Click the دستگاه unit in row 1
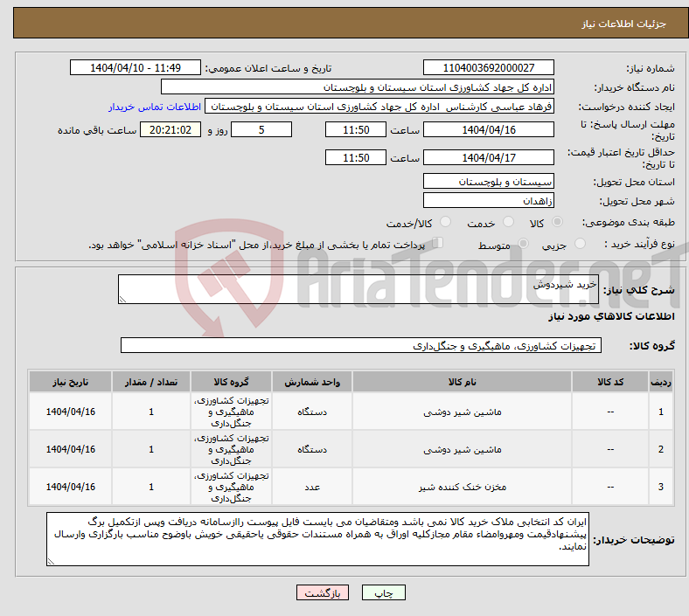This screenshot has width=689, height=616. click(x=312, y=412)
